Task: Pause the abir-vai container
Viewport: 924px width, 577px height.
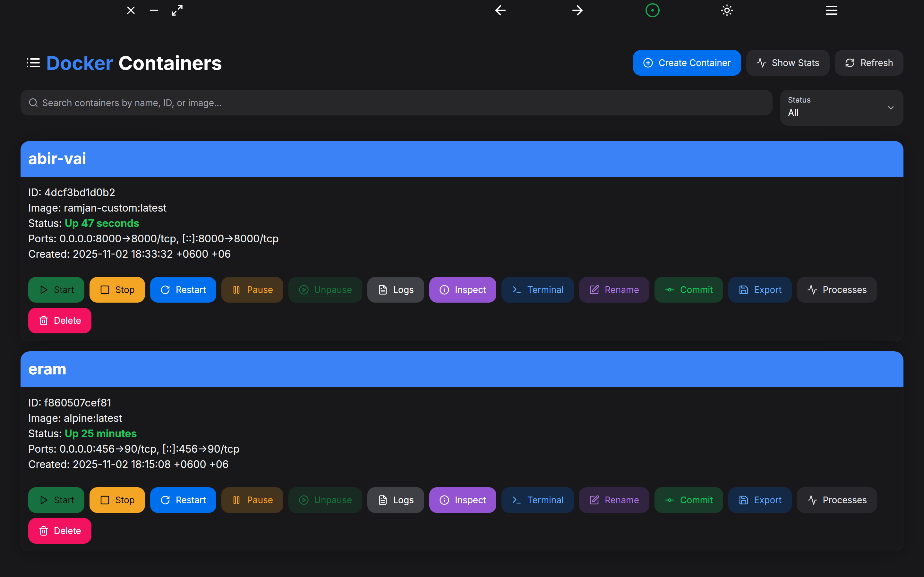Action: click(252, 290)
